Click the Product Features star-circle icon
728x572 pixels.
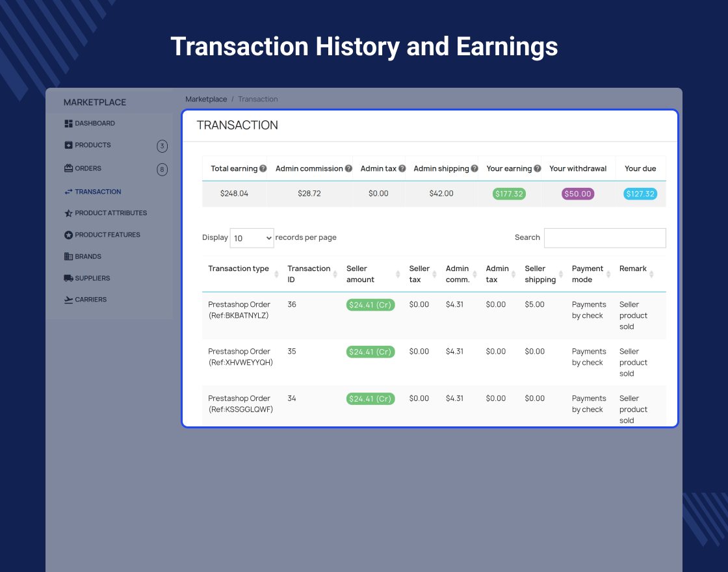tap(68, 235)
